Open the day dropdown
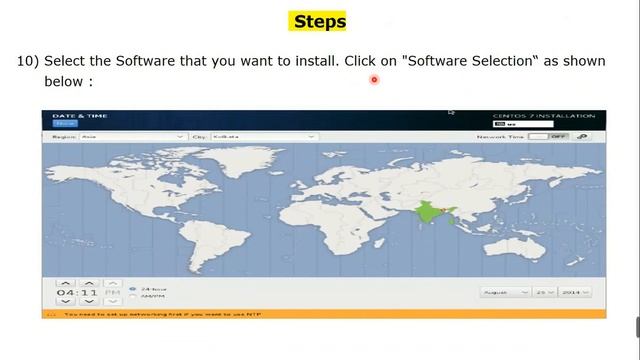The width and height of the screenshot is (640, 360). pyautogui.click(x=545, y=292)
